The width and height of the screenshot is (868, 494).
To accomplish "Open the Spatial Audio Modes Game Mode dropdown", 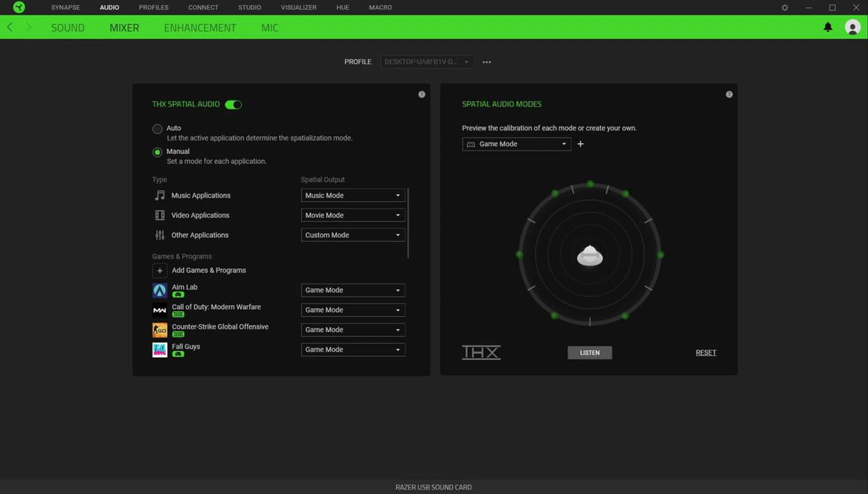I will 516,144.
